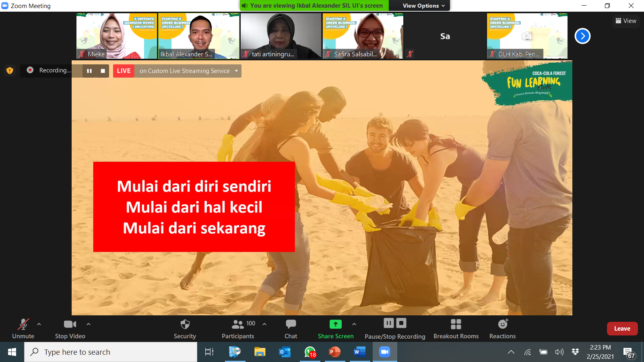Stop recording in top-left indicator
The image size is (644, 362).
click(103, 71)
